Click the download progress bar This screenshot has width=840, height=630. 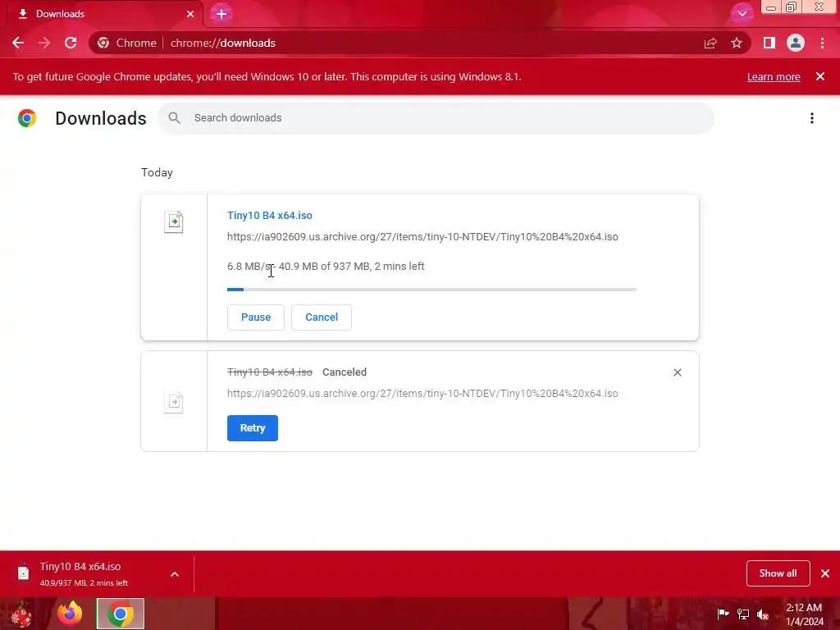[x=431, y=290]
